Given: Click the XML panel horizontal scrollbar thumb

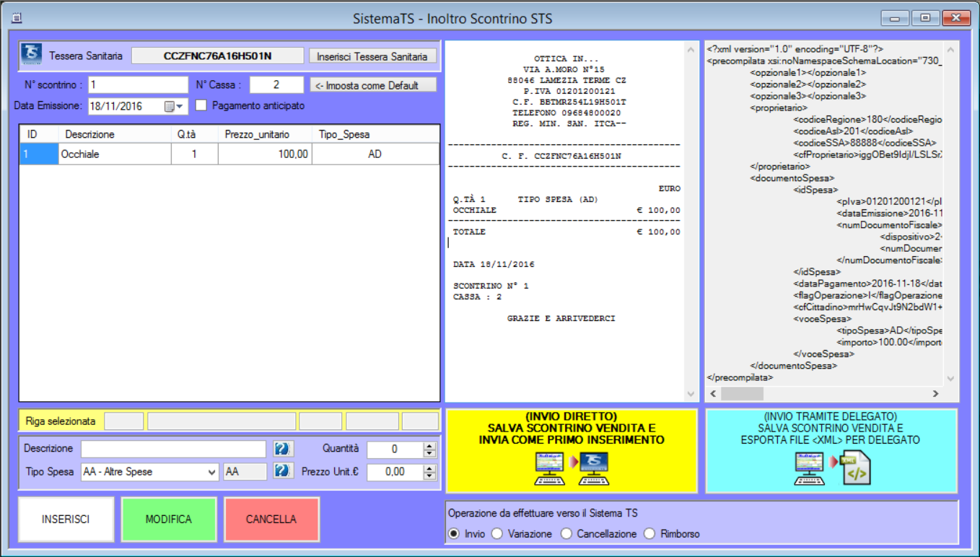Looking at the screenshot, I should 742,394.
